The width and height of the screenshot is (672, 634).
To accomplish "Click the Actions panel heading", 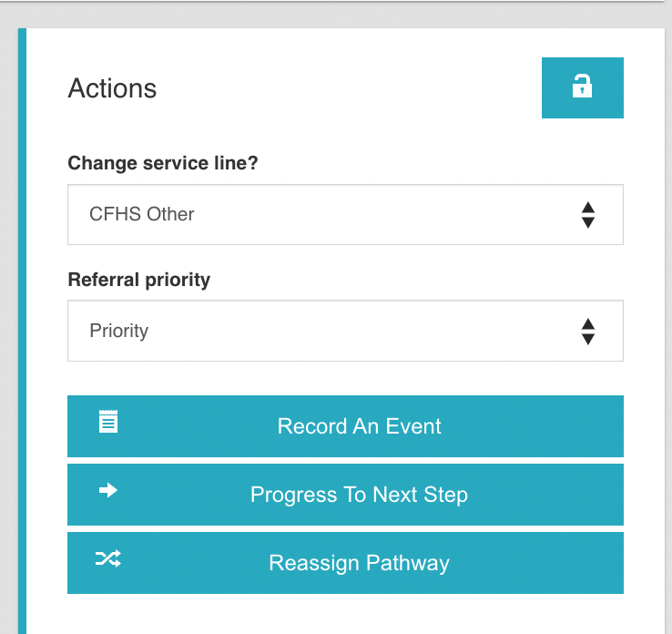I will tap(112, 88).
